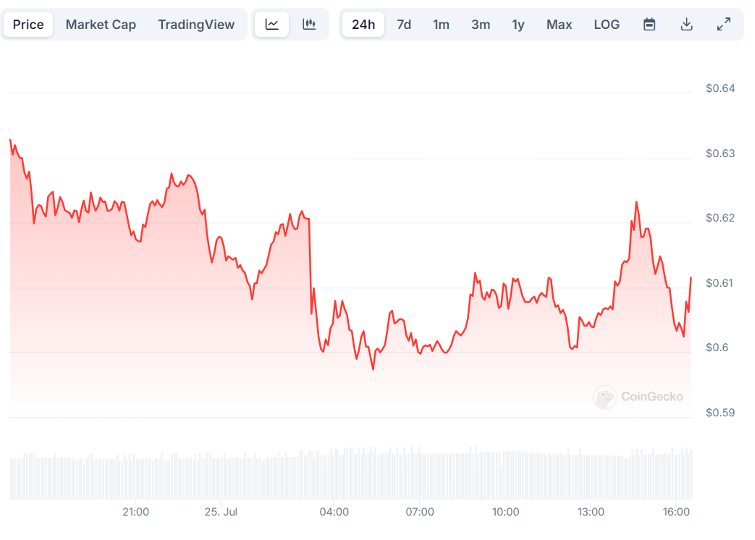Viewport: 755px width, 540px height.
Task: Show the Max time range
Action: [x=559, y=24]
